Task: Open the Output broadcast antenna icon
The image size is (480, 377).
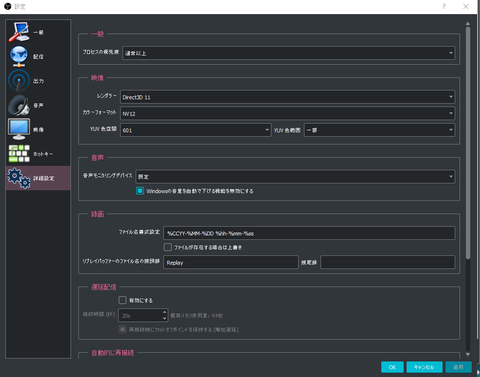Action: (19, 81)
